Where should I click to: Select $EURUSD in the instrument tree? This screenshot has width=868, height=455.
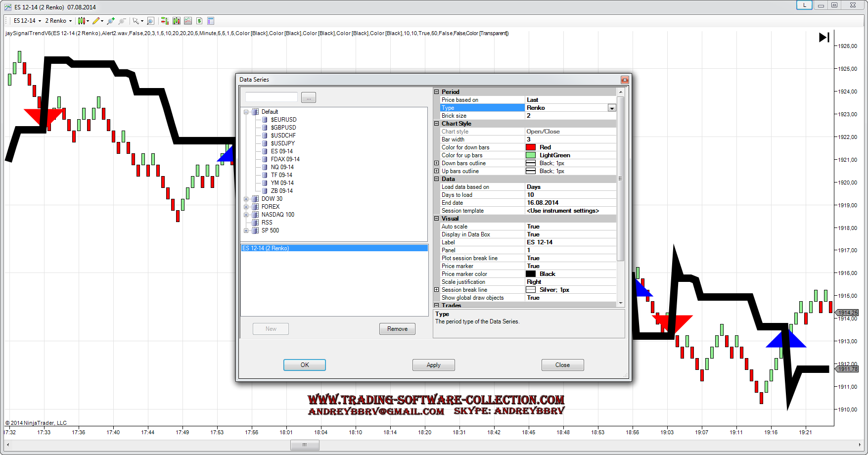(x=283, y=120)
